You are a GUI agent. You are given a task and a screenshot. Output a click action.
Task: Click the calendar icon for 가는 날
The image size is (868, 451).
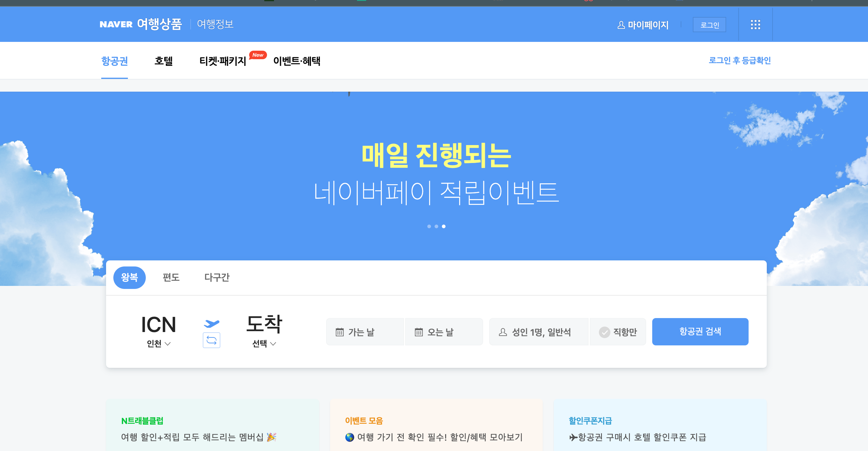click(x=339, y=332)
